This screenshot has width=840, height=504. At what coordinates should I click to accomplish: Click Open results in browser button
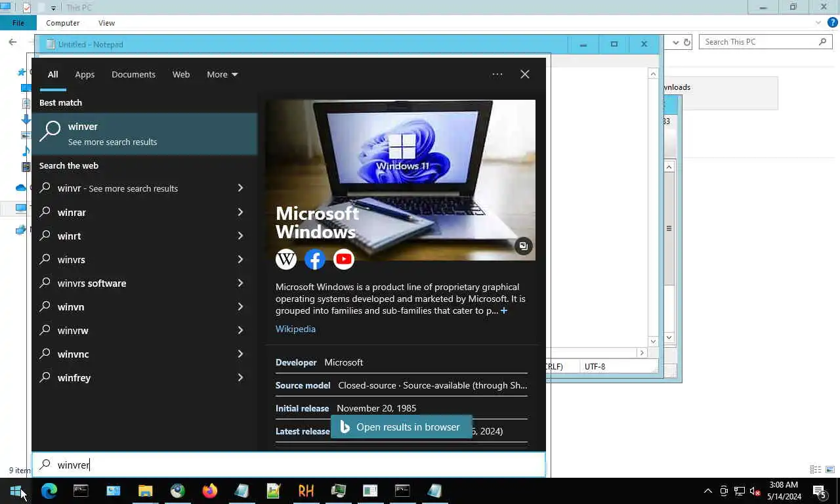pyautogui.click(x=401, y=427)
